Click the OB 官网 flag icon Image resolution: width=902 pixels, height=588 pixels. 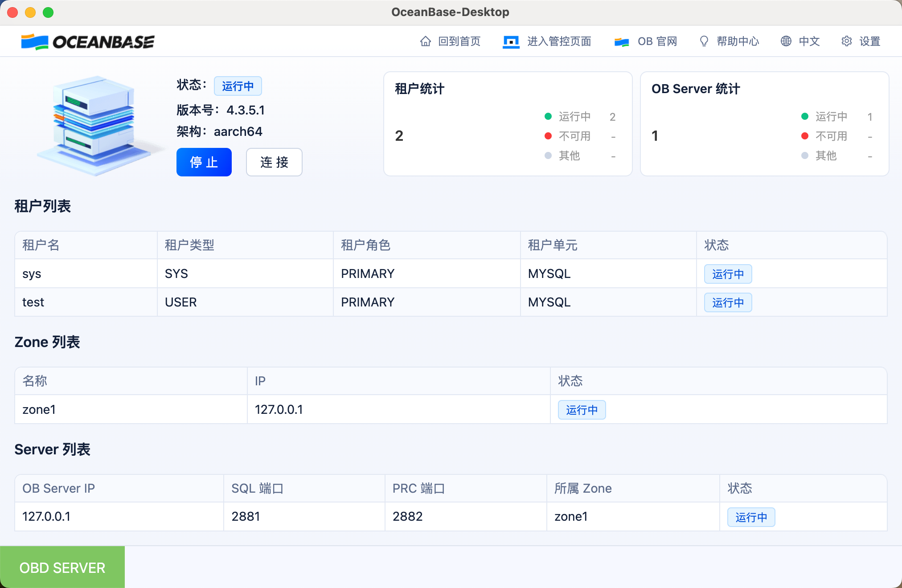tap(622, 42)
